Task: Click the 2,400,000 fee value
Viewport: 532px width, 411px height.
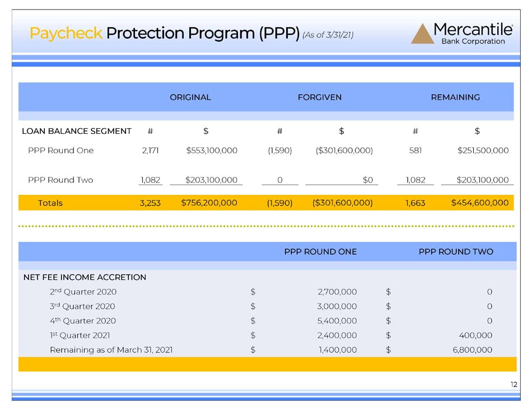Action: 337,335
